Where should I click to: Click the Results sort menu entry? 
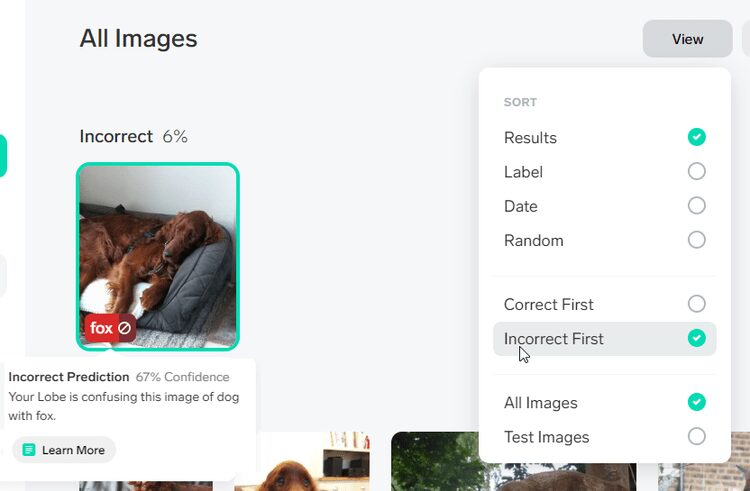[531, 138]
